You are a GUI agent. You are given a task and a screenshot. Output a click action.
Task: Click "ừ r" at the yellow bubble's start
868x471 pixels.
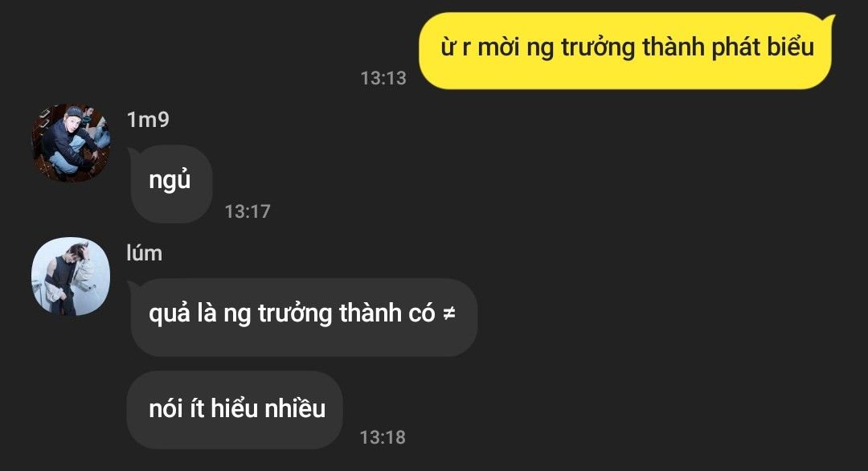456,47
